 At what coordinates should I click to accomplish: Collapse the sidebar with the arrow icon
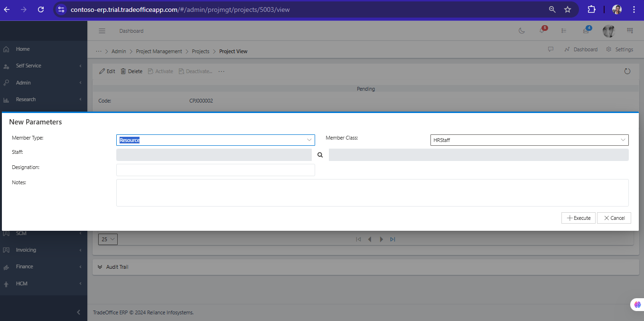click(x=79, y=312)
